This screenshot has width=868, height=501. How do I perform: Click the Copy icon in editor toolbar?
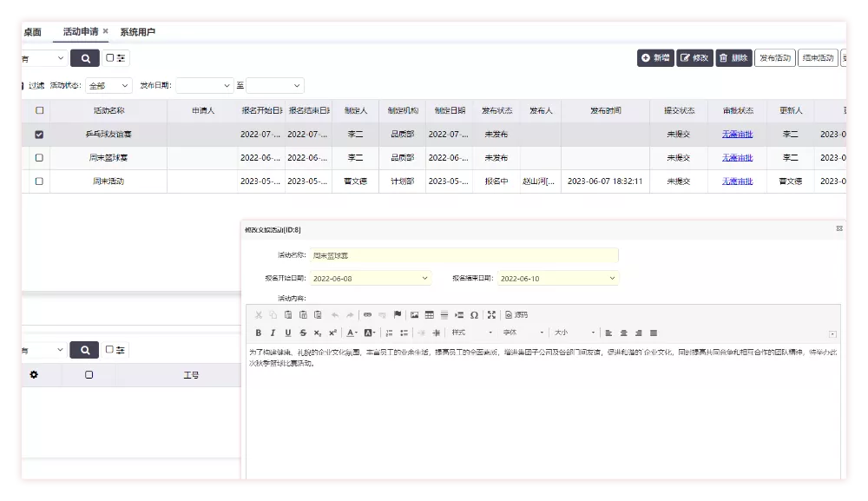pyautogui.click(x=273, y=315)
